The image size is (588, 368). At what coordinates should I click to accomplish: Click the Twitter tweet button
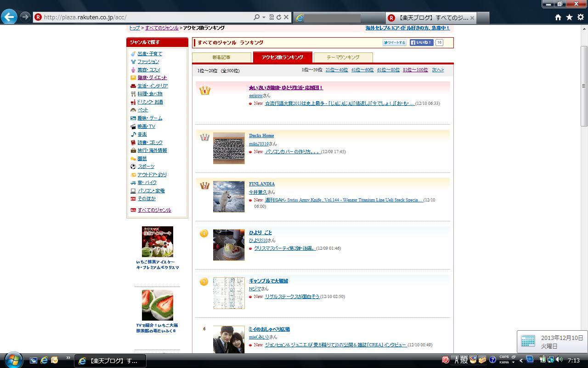[395, 43]
